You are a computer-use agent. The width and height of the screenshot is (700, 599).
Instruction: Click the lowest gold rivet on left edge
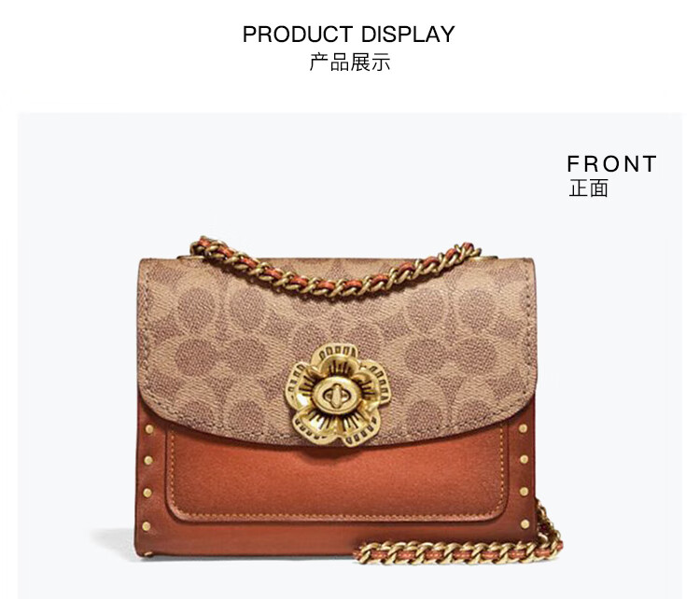pos(146,526)
